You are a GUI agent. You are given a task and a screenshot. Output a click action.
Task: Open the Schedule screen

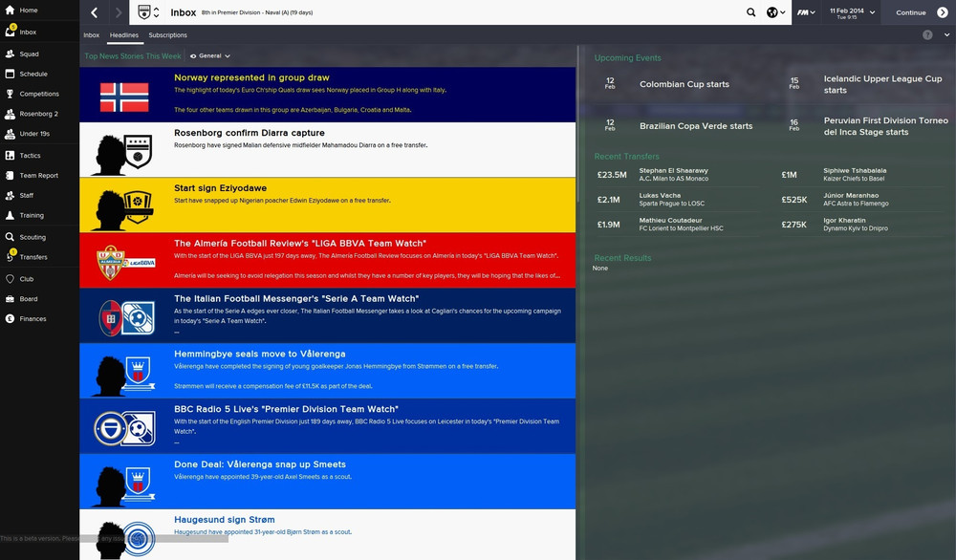[33, 74]
